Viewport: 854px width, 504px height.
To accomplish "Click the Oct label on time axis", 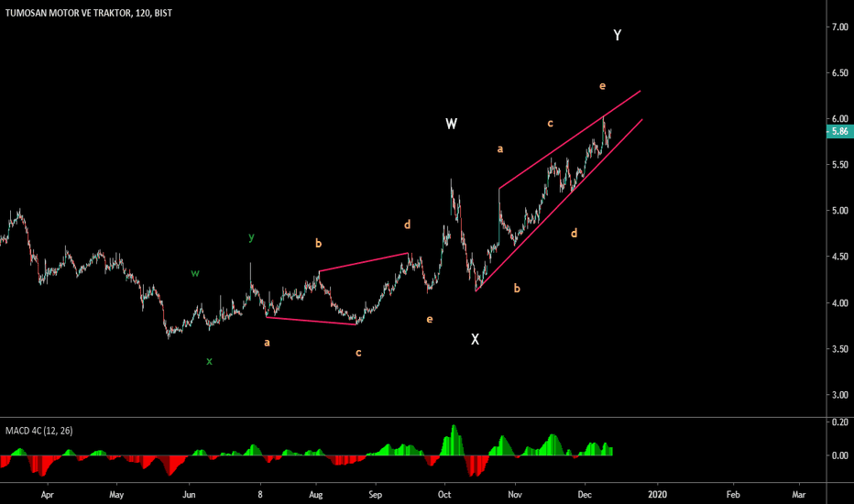I will 444,495.
